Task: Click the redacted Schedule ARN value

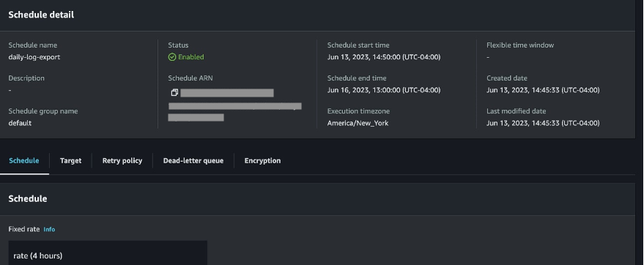Action: pyautogui.click(x=235, y=105)
